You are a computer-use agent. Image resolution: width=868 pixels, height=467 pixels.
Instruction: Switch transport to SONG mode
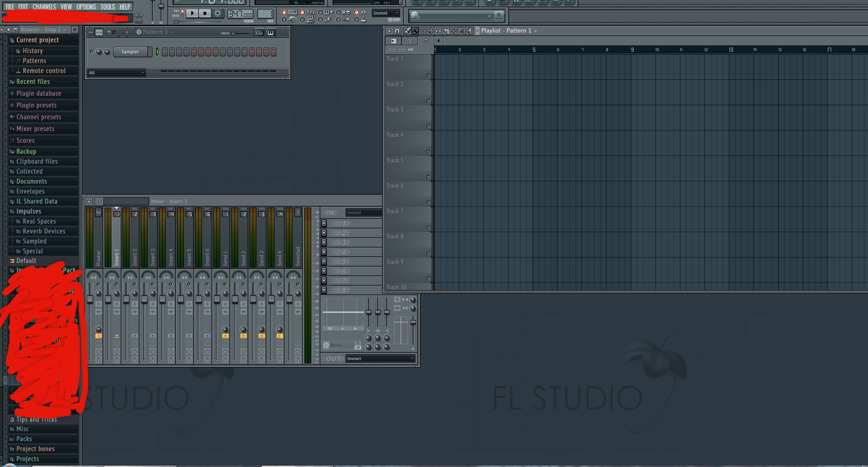point(182,15)
